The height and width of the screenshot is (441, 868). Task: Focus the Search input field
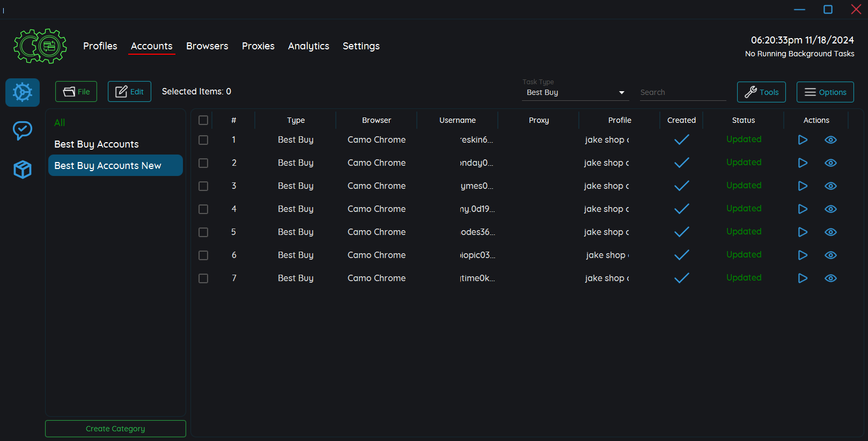[x=682, y=92]
